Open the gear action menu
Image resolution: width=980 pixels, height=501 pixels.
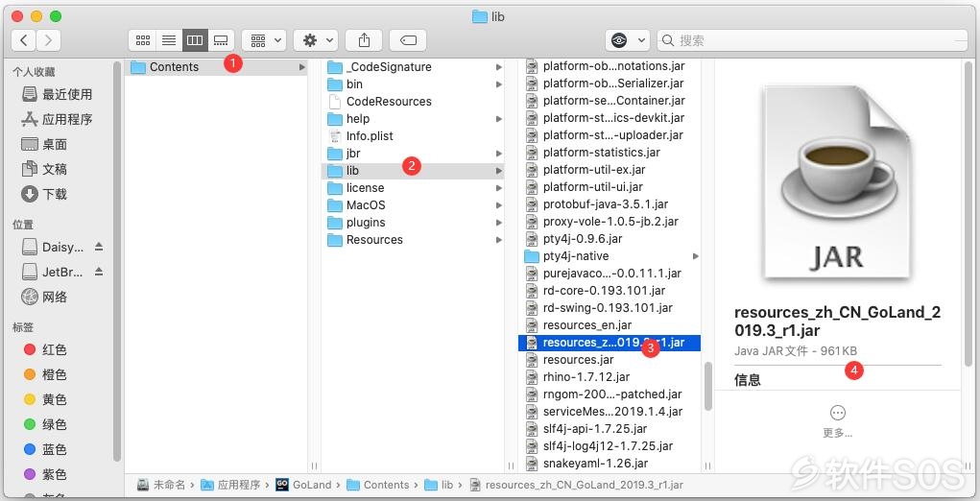coord(316,40)
